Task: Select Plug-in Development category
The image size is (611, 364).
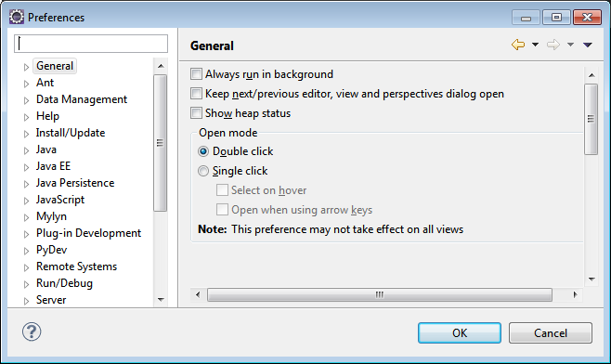Action: pos(88,233)
